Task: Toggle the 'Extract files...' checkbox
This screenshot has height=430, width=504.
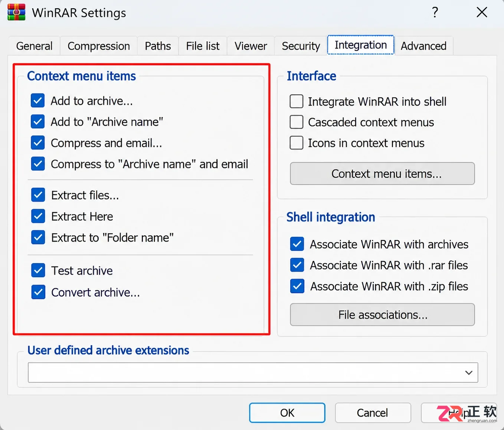Action: point(38,195)
